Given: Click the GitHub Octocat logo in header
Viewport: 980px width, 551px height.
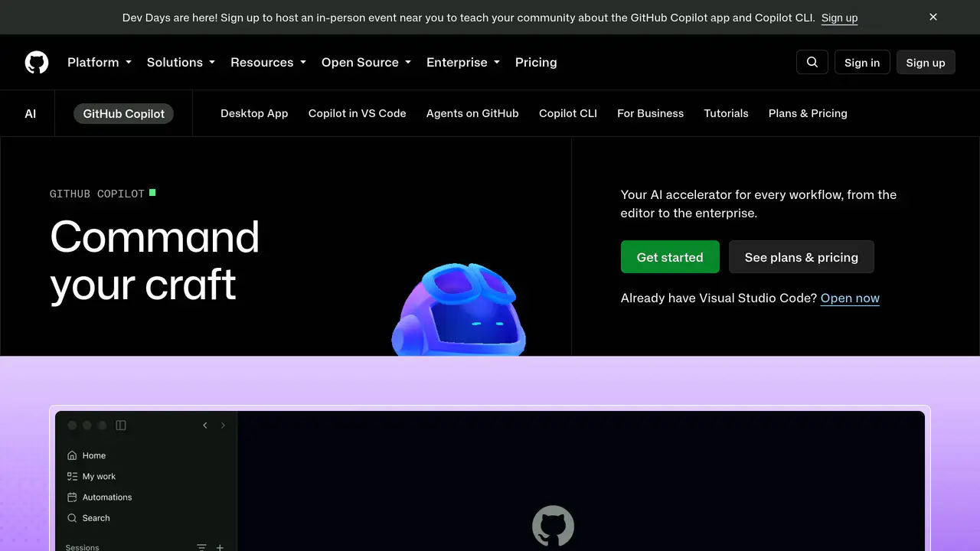Looking at the screenshot, I should click(x=37, y=62).
